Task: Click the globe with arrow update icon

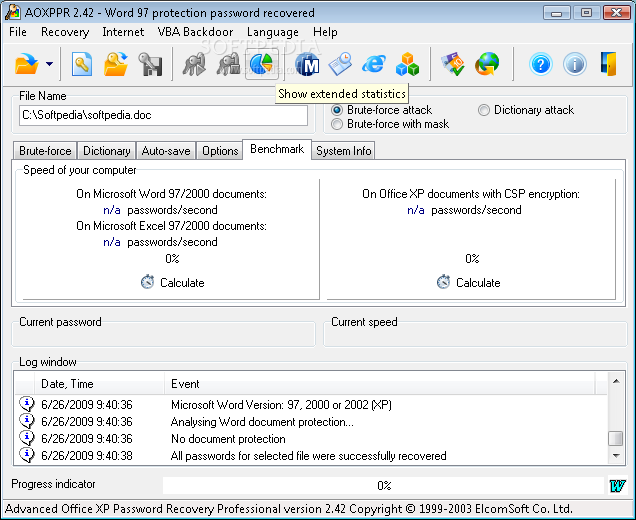Action: (x=487, y=64)
